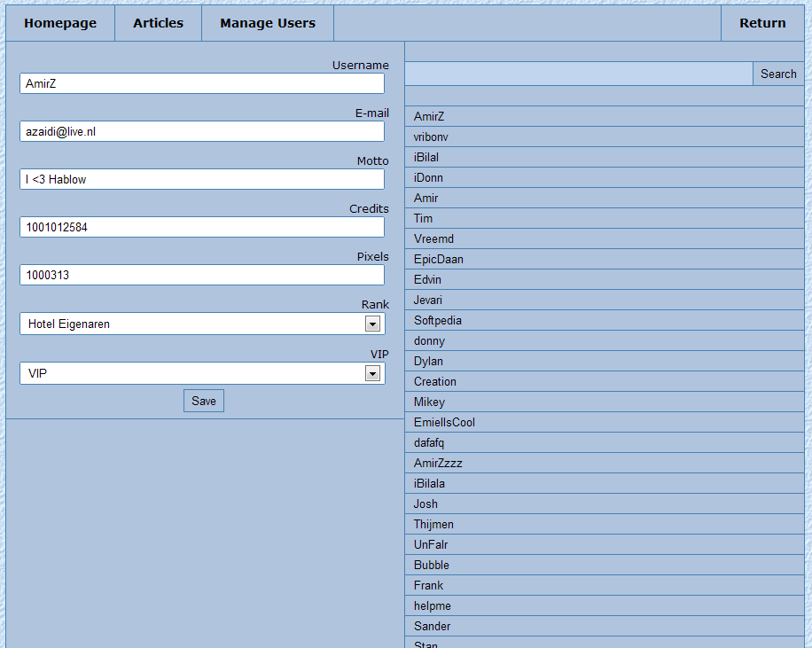Choose user helpme from the list
Screen dimensions: 812x648
(433, 605)
